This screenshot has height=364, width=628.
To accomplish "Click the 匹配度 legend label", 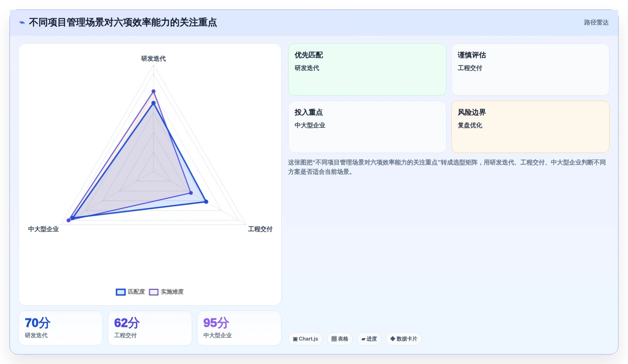I will tap(136, 292).
